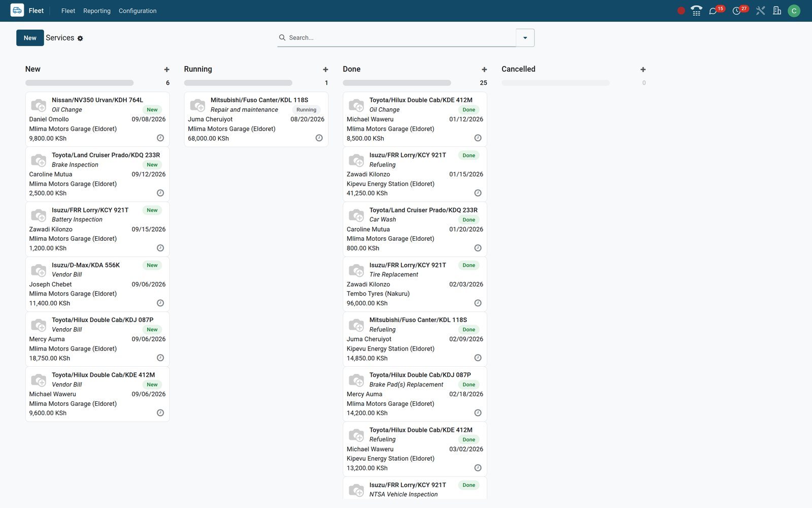The image size is (812, 508).
Task: Click the 41,250.00 KSh amount
Action: point(367,194)
